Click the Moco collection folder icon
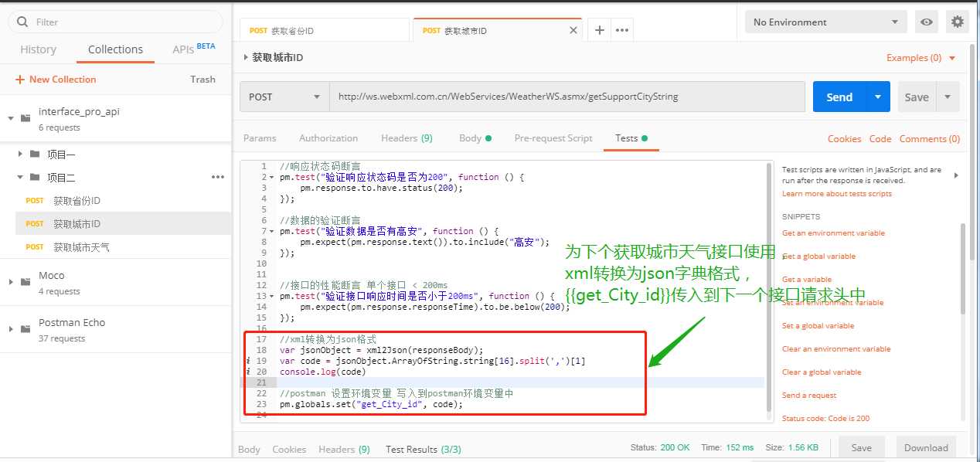 tap(26, 282)
